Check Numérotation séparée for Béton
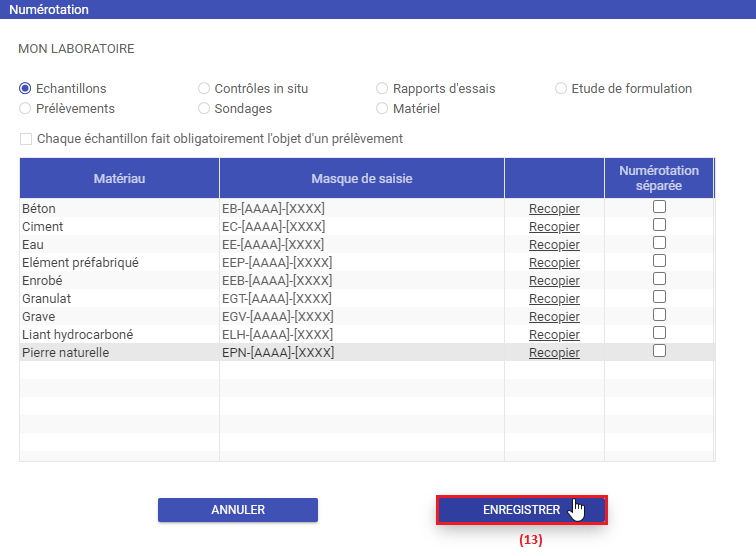 coord(659,207)
